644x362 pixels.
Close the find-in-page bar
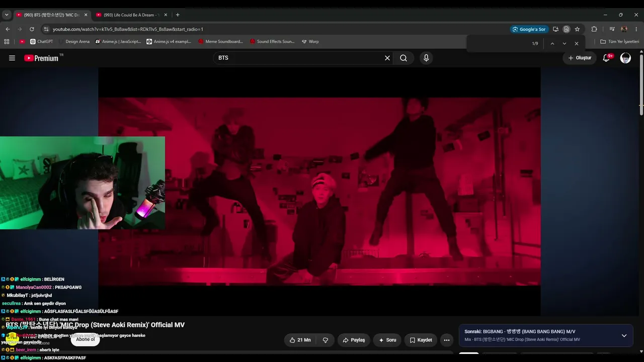577,44
